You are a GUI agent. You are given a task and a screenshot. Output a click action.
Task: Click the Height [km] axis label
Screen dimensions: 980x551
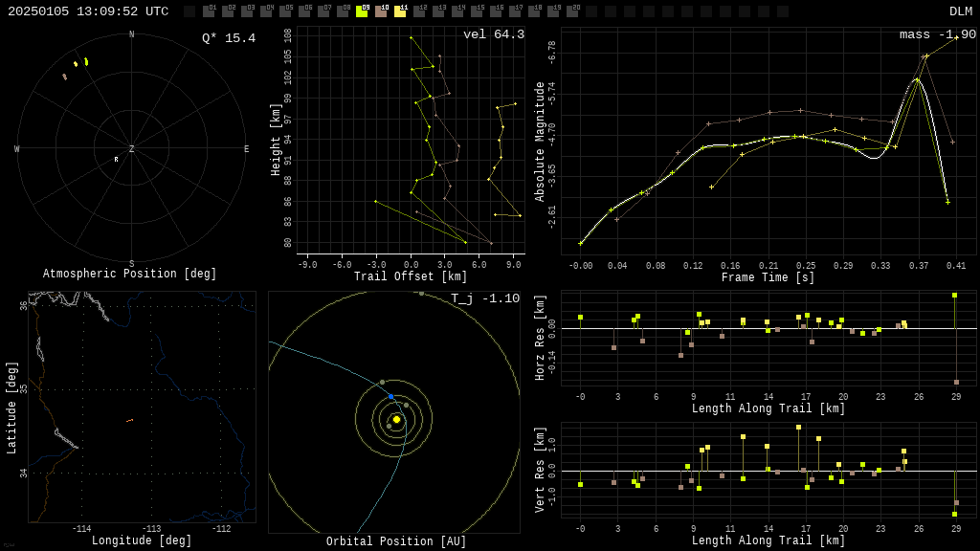(x=276, y=140)
